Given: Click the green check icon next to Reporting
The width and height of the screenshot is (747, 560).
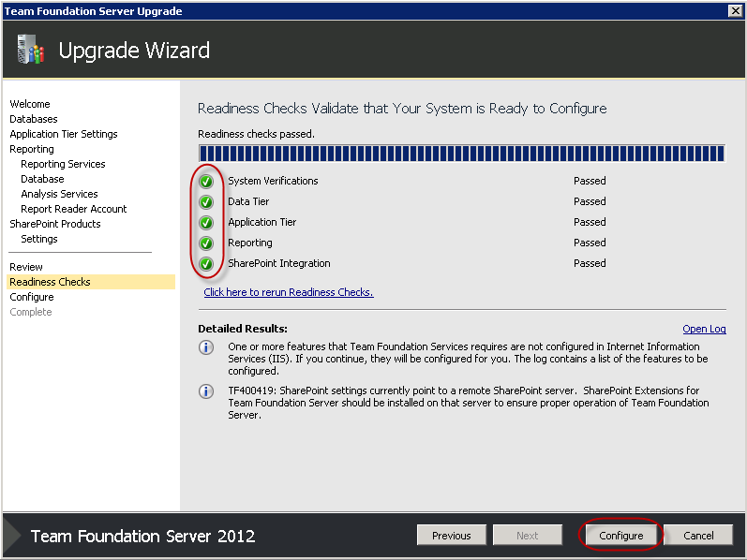Looking at the screenshot, I should coord(206,243).
